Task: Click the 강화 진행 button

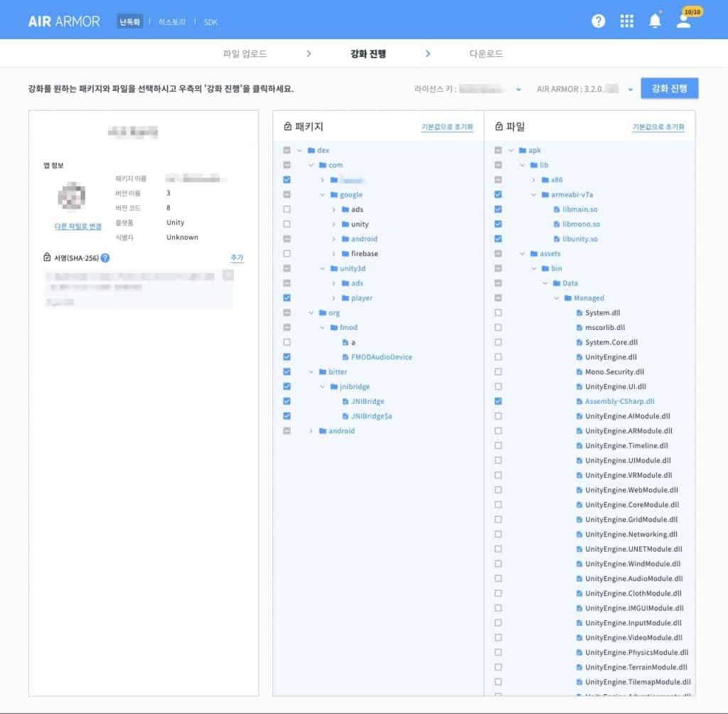Action: click(x=669, y=89)
